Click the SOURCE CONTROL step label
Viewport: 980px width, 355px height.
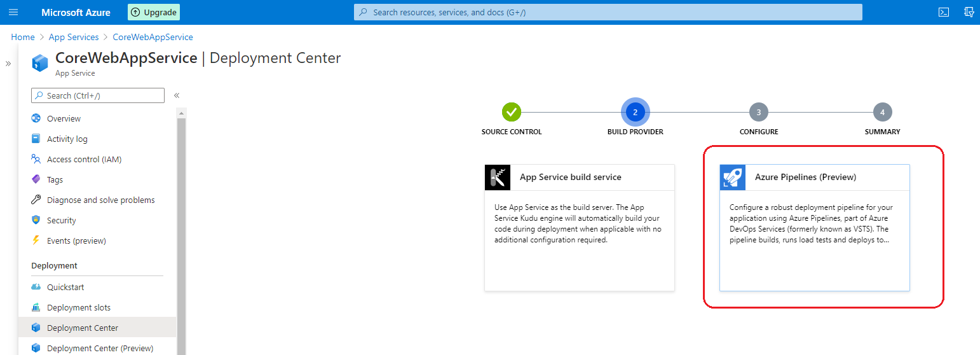tap(512, 132)
